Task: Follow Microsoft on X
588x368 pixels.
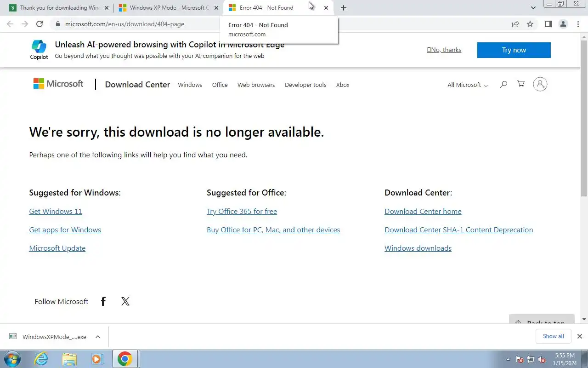Action: (x=125, y=301)
